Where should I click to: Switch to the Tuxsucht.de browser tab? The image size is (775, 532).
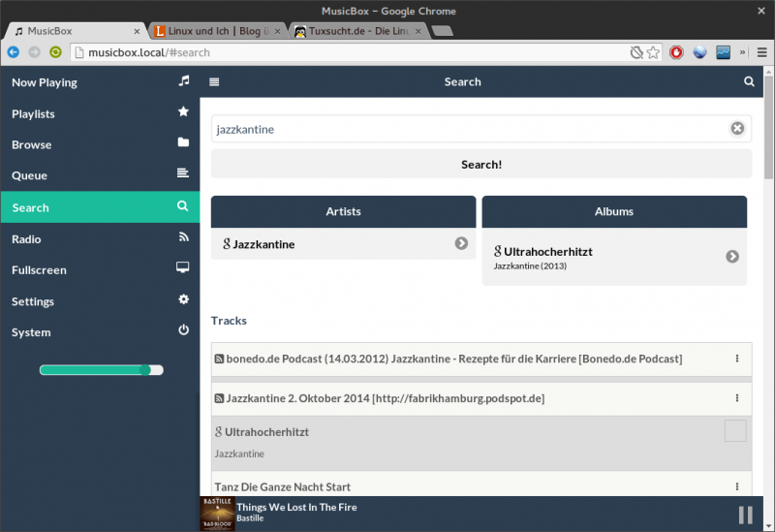(x=357, y=31)
